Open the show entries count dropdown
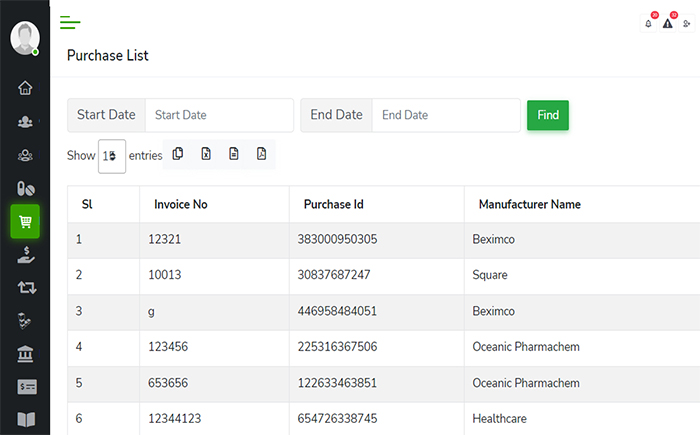This screenshot has height=435, width=700. click(x=111, y=156)
